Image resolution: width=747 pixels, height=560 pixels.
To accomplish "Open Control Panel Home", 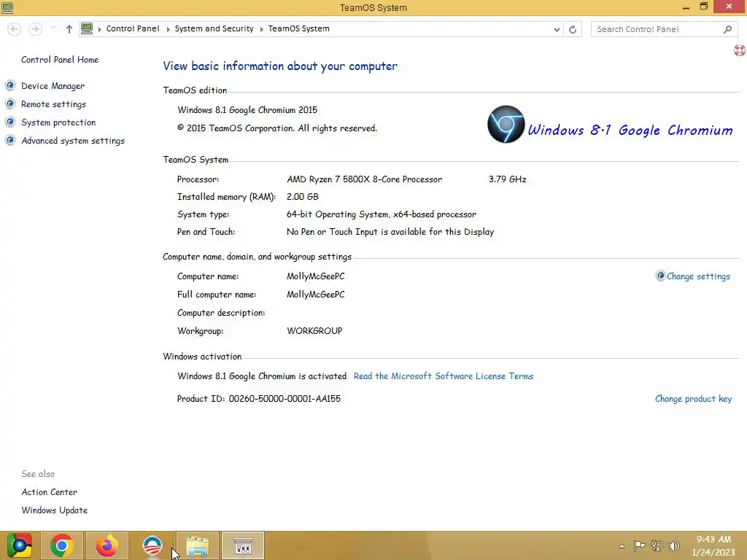I will 60,60.
